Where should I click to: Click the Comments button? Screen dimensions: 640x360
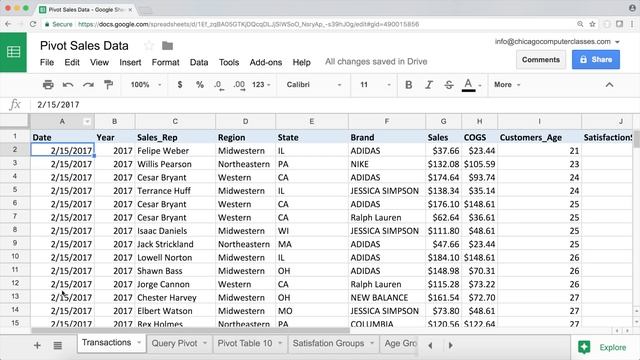[x=541, y=60]
